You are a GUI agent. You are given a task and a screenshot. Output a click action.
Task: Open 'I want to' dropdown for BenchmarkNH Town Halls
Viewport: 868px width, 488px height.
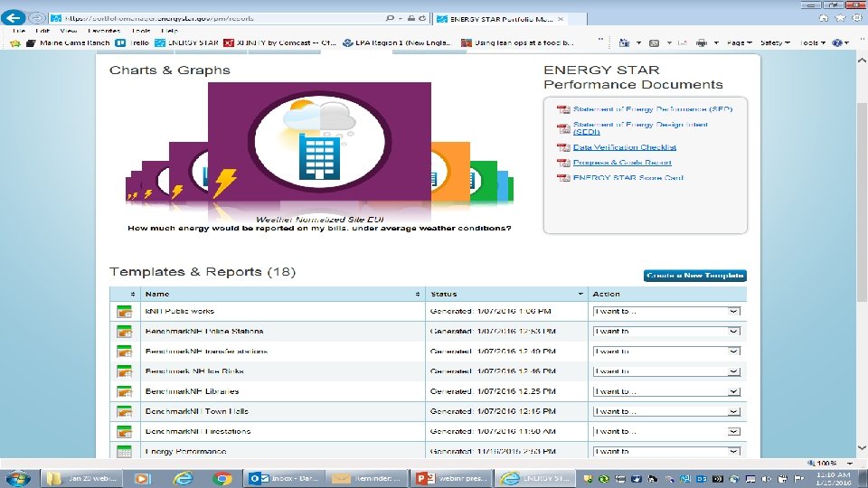coord(667,412)
